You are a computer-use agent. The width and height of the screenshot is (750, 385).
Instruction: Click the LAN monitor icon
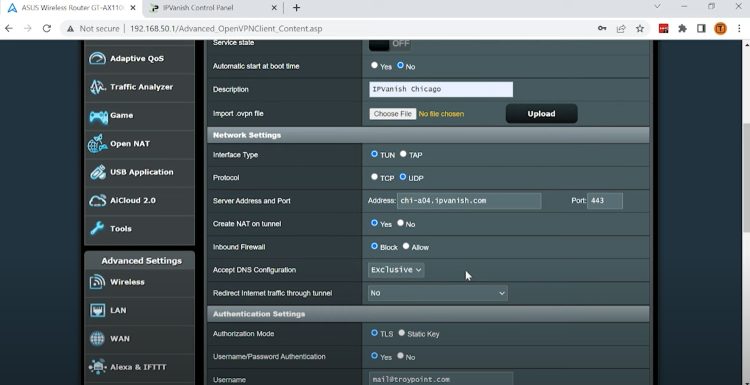[97, 310]
